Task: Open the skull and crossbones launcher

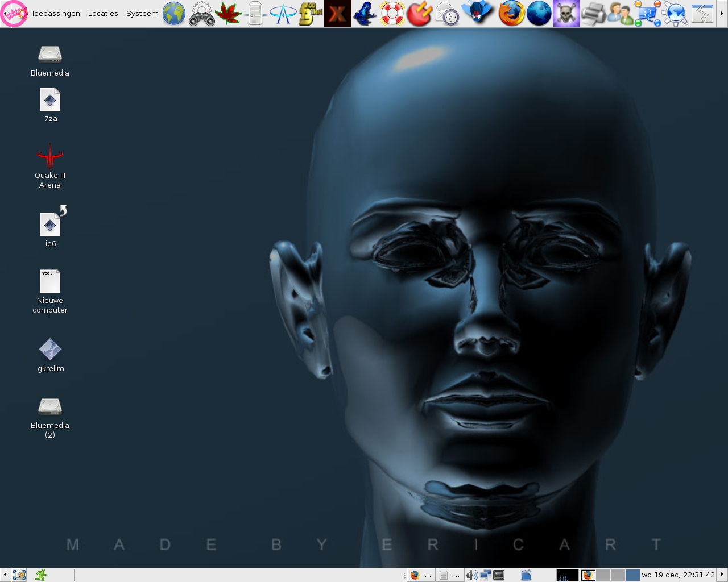Action: pos(566,14)
